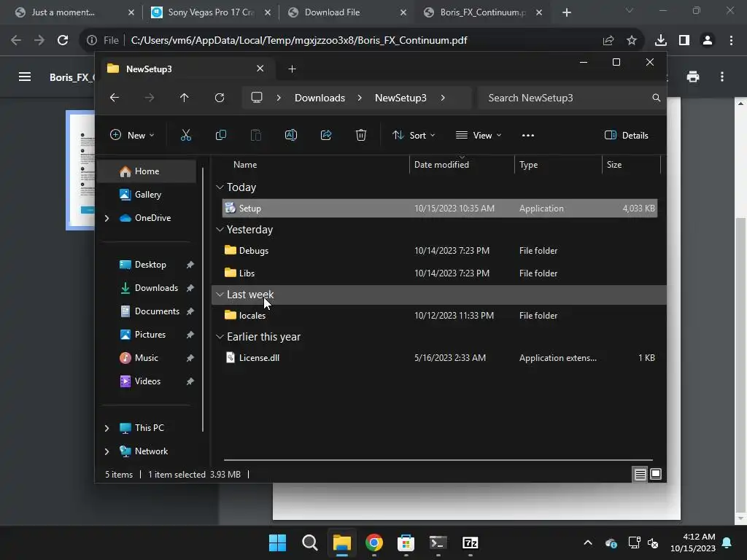
Task: Sort by the Name column header
Action: (x=245, y=165)
